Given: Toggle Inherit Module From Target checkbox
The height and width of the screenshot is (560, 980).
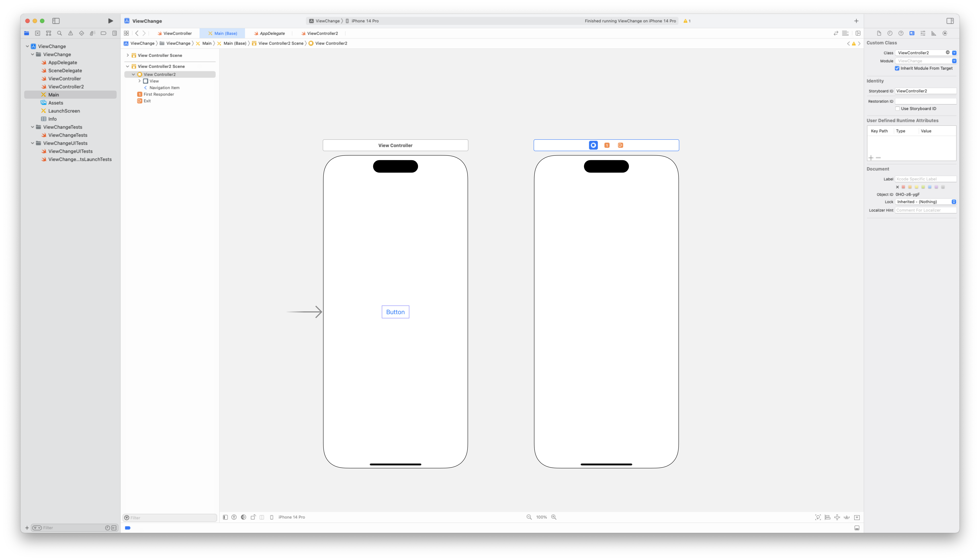Looking at the screenshot, I should coord(897,68).
